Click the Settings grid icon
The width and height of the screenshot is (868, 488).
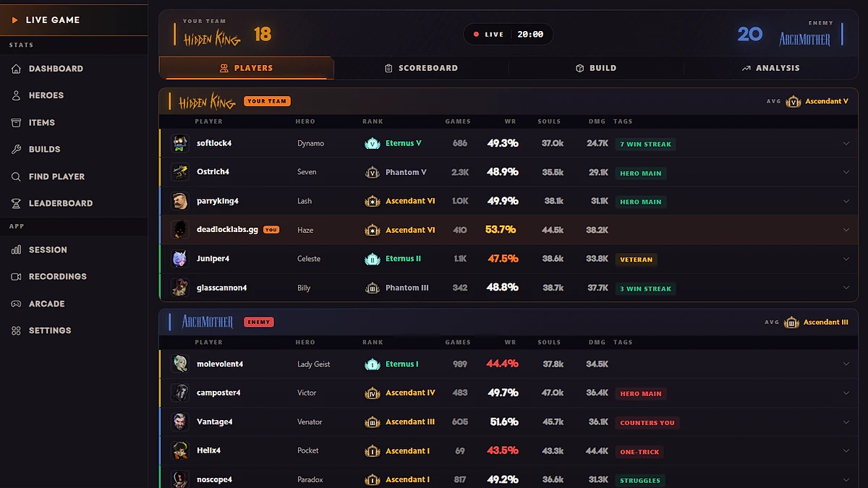pyautogui.click(x=16, y=330)
